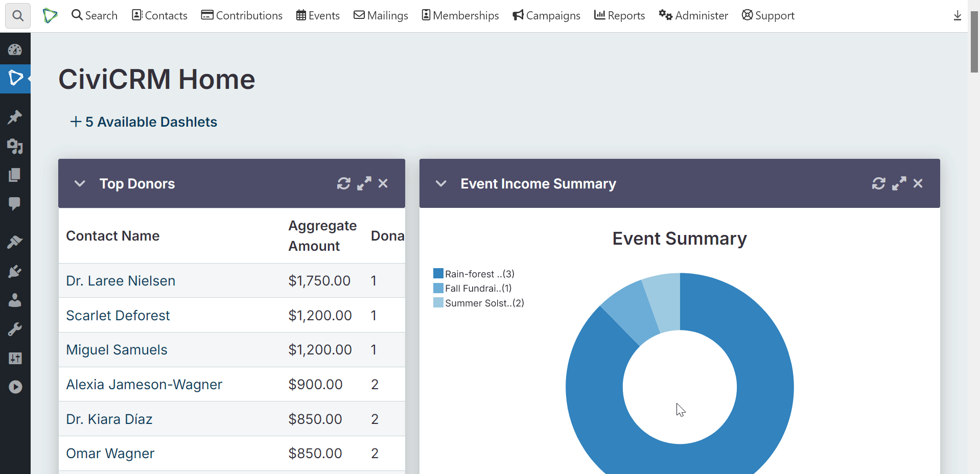980x474 pixels.
Task: Click the page vertical scrollbar thumb
Action: tap(974, 43)
